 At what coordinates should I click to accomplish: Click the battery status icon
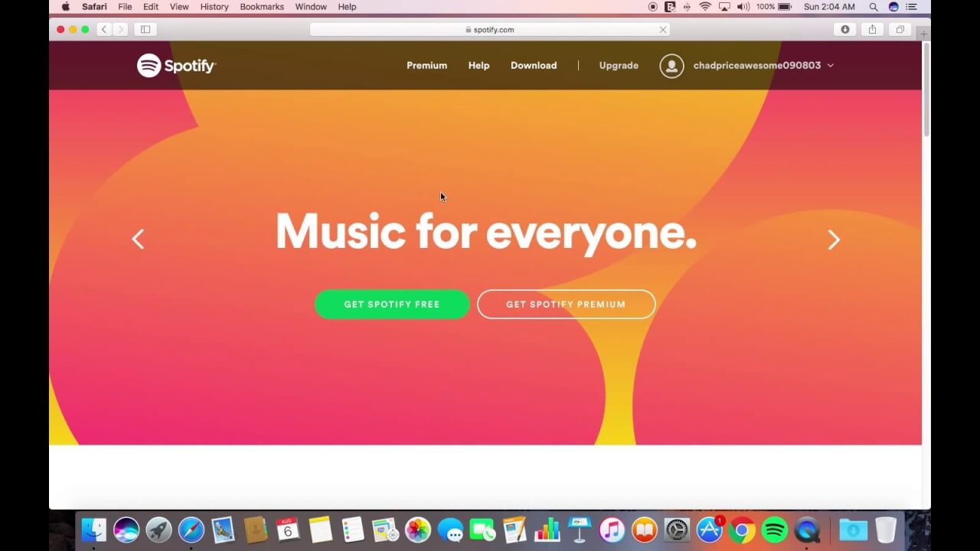785,7
